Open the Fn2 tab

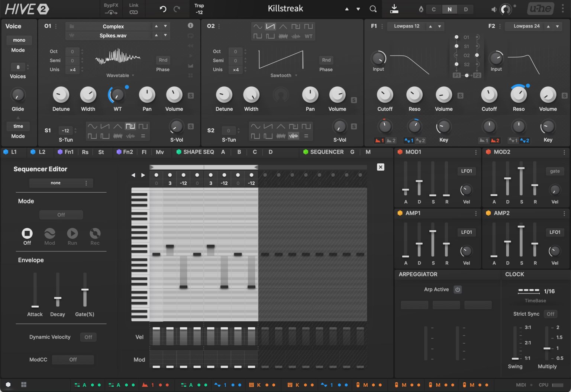(128, 152)
